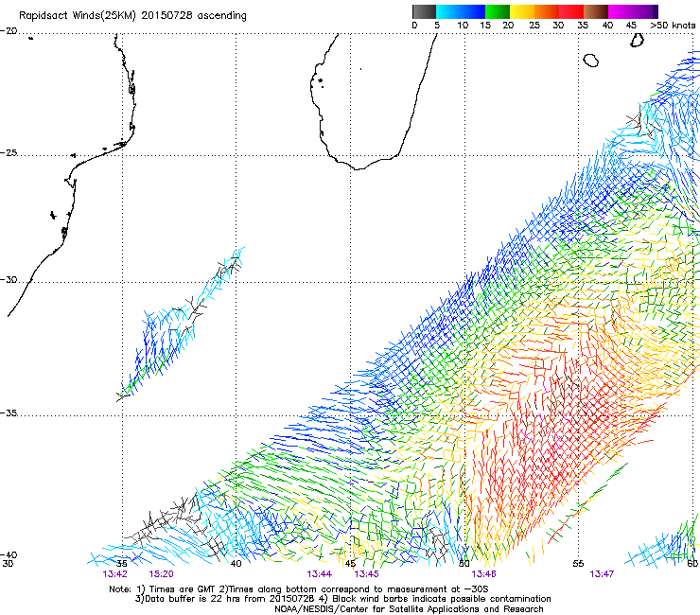Click the '-30' latitude label
The image size is (700, 615).
[x=9, y=279]
